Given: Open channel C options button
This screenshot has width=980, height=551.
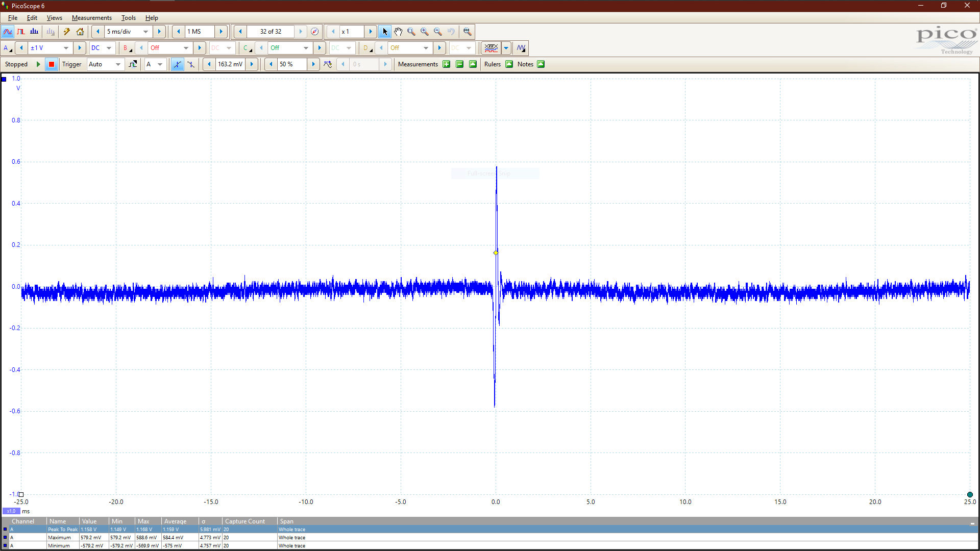Looking at the screenshot, I should tap(247, 48).
